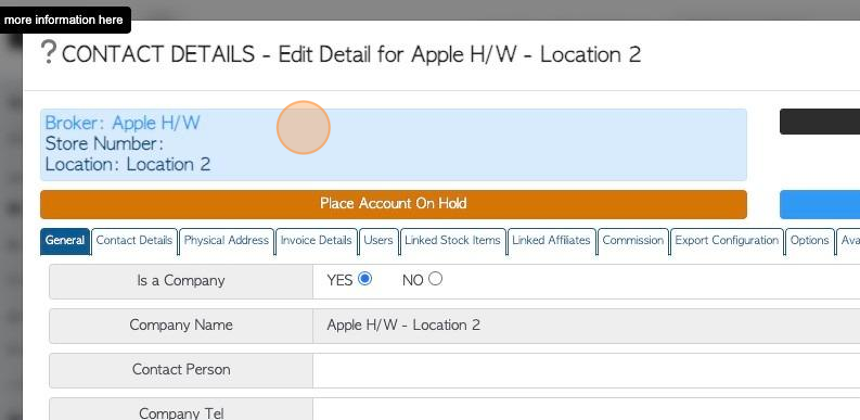The image size is (860, 420).
Task: Switch to Linked Stock Items tab
Action: (453, 241)
